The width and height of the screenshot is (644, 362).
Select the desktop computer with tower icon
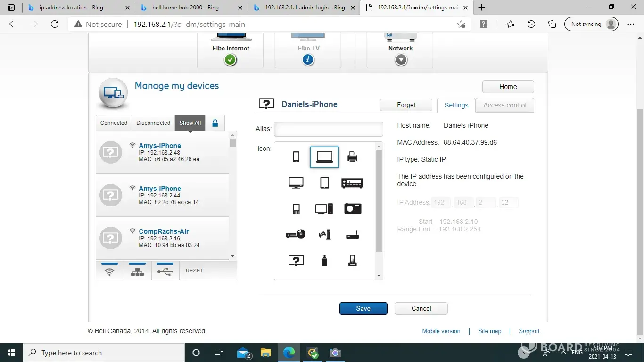(x=324, y=209)
